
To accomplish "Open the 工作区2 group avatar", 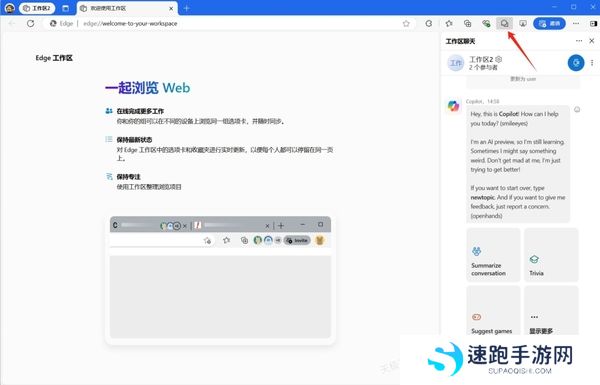I will tap(455, 63).
